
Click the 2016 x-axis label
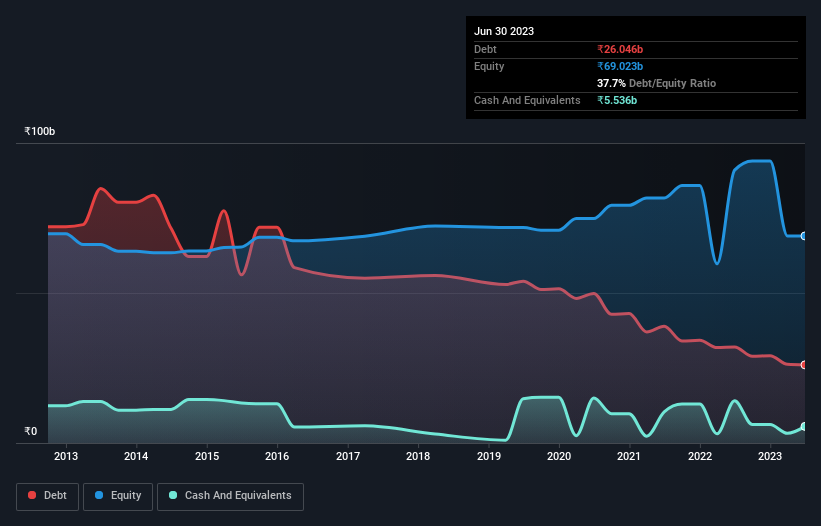pos(277,456)
